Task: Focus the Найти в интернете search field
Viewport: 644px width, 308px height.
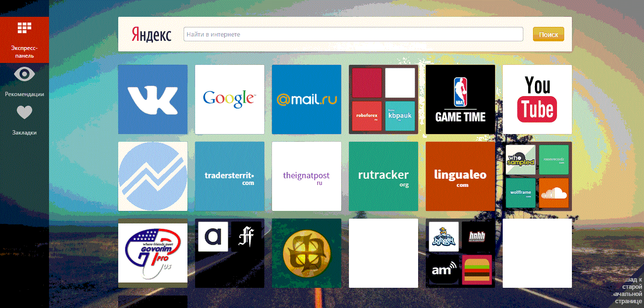Action: pyautogui.click(x=353, y=35)
